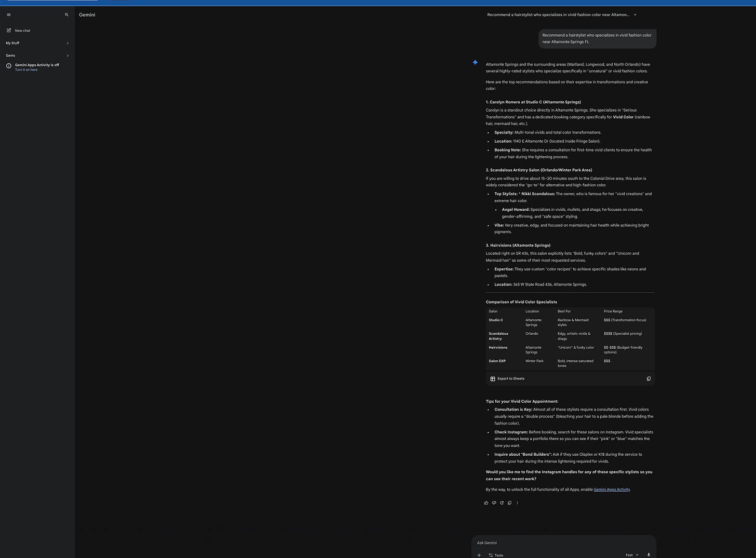Copy the response text

509,503
